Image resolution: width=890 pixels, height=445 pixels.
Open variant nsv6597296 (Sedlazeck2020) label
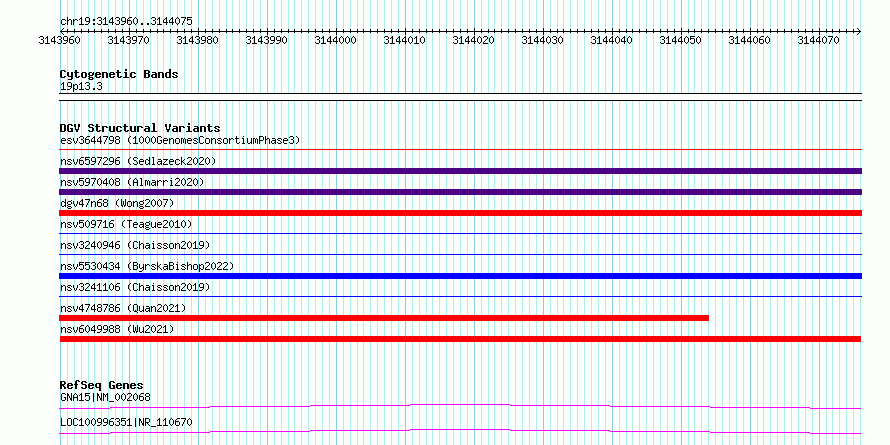coord(138,161)
